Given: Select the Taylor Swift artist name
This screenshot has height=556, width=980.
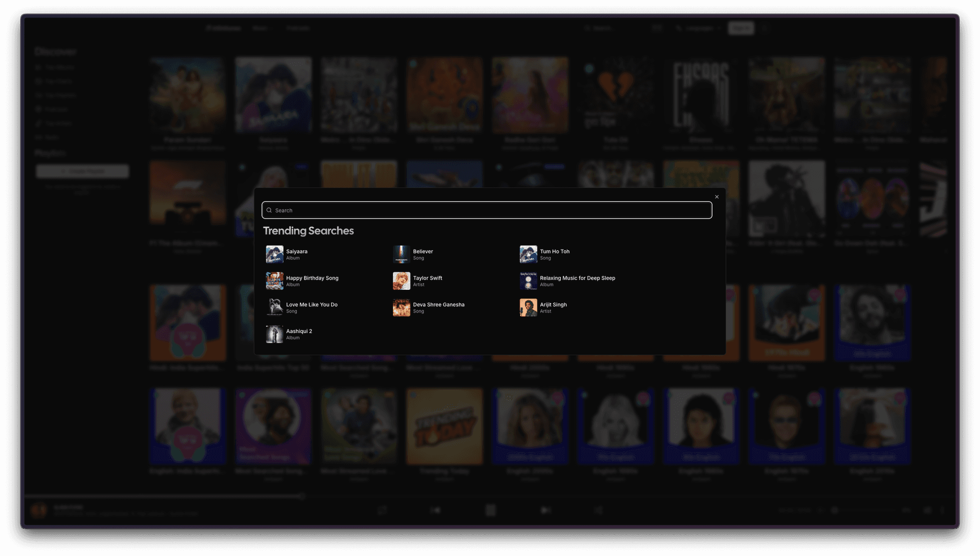Looking at the screenshot, I should (427, 278).
